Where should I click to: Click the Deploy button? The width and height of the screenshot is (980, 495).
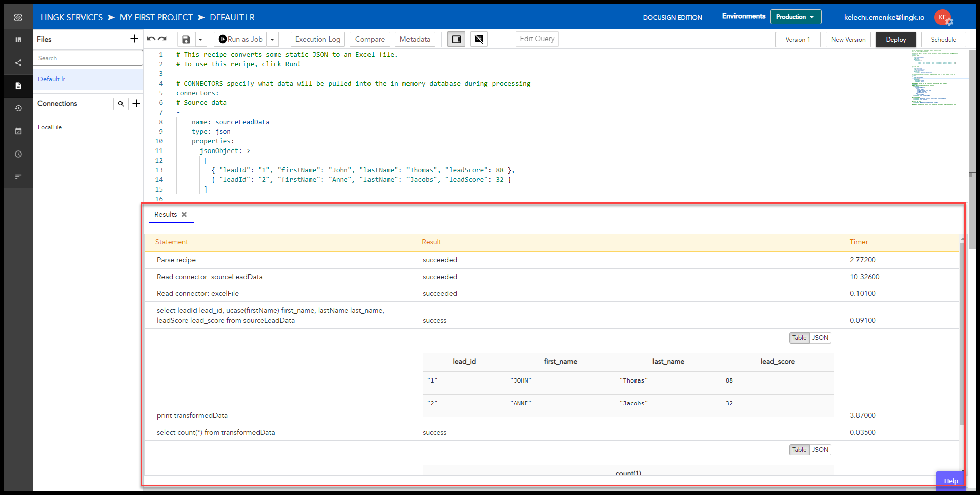click(896, 40)
